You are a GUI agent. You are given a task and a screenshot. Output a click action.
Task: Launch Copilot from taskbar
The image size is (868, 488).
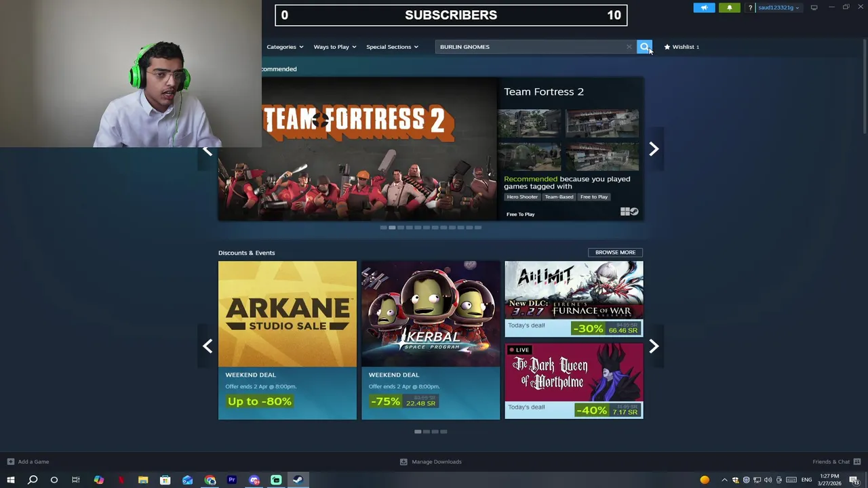98,480
